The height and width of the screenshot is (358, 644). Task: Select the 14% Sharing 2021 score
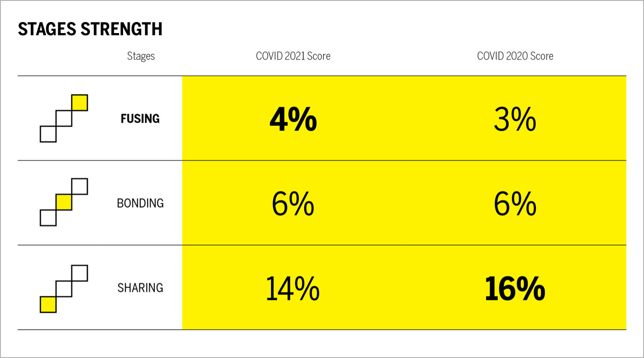[293, 288]
